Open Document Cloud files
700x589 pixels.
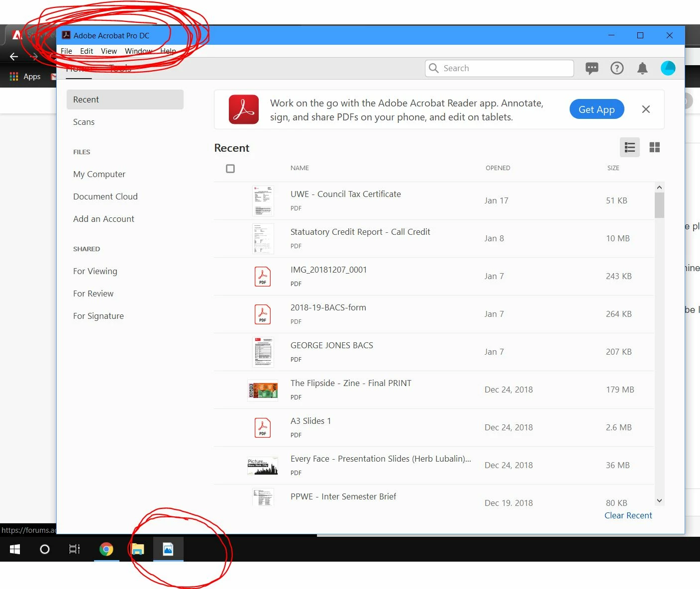(105, 196)
